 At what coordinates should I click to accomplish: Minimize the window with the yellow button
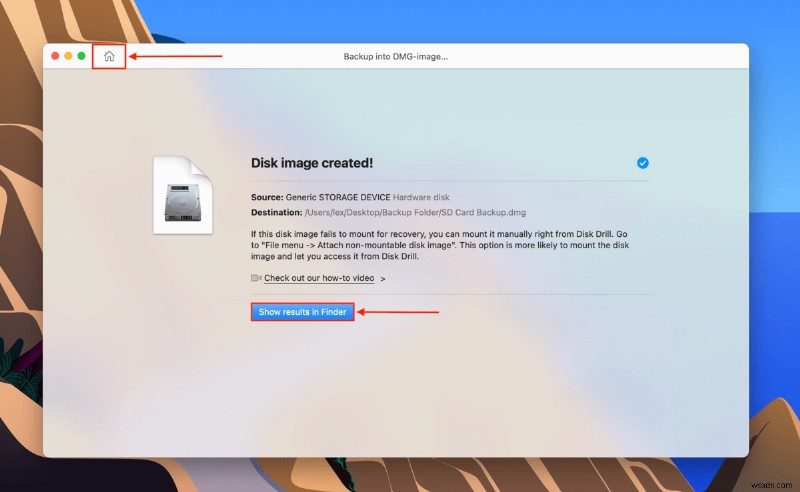(68, 56)
